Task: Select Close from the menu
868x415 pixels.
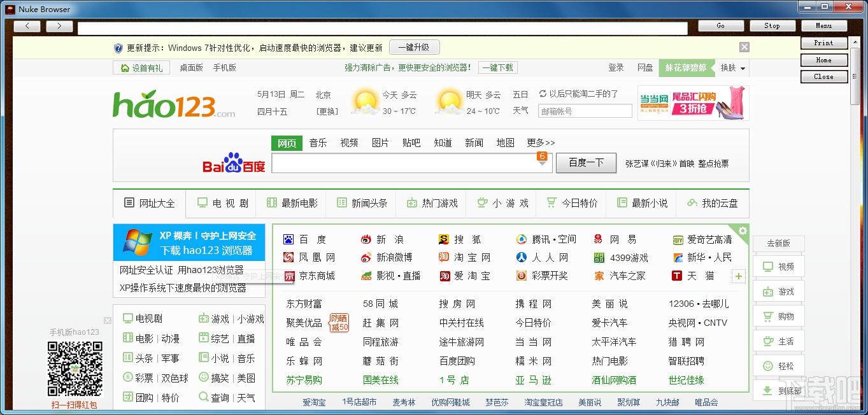Action: pos(823,76)
